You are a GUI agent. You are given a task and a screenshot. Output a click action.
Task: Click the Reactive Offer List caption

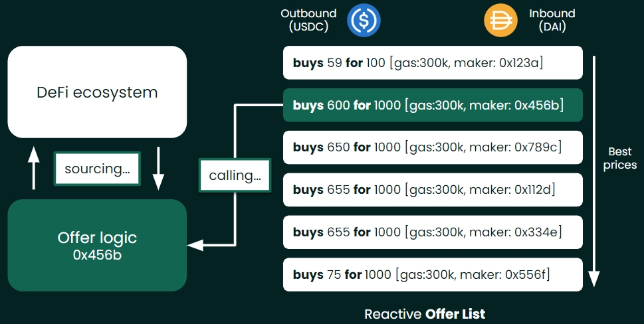point(425,313)
